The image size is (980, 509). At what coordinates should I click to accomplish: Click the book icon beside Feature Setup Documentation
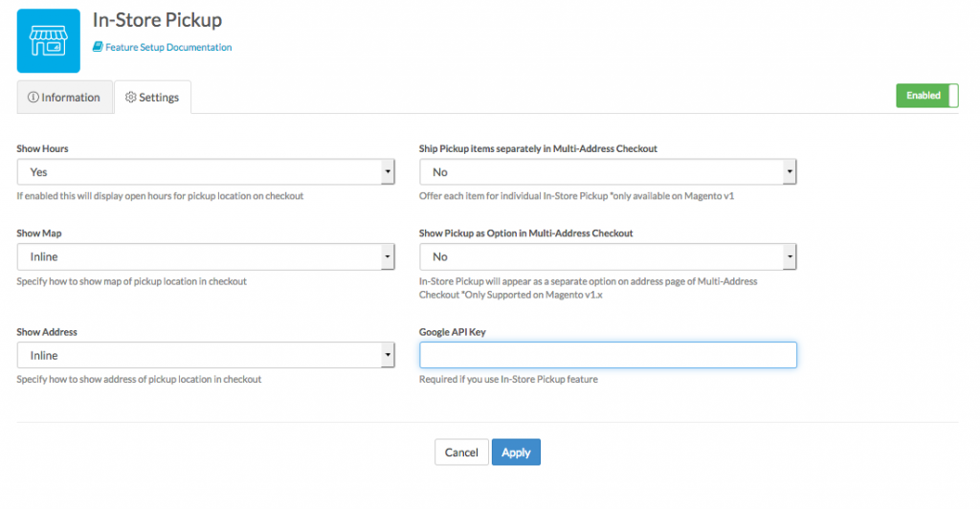click(x=98, y=47)
